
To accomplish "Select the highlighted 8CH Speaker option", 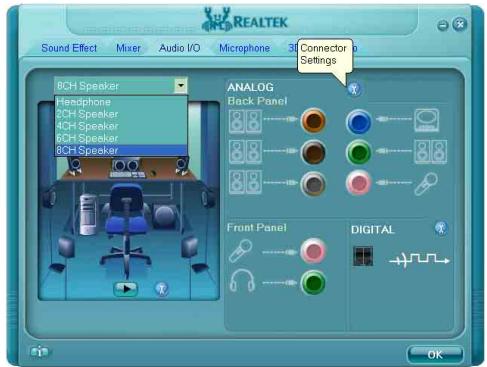I will [x=121, y=150].
